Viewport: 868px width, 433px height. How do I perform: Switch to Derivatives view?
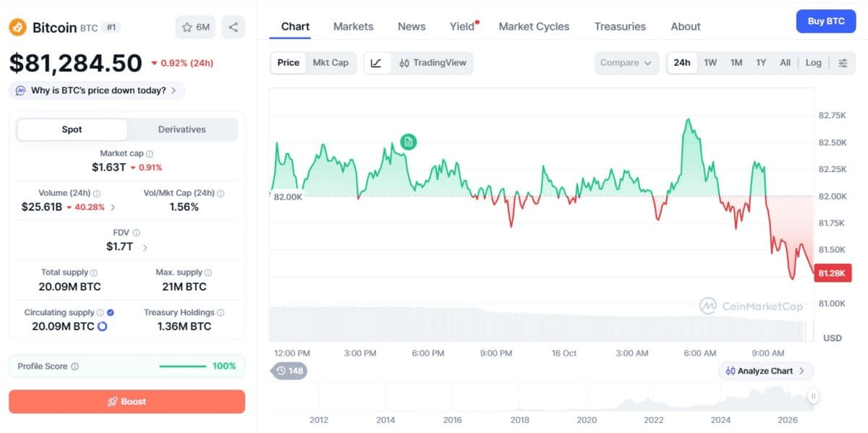click(x=182, y=129)
